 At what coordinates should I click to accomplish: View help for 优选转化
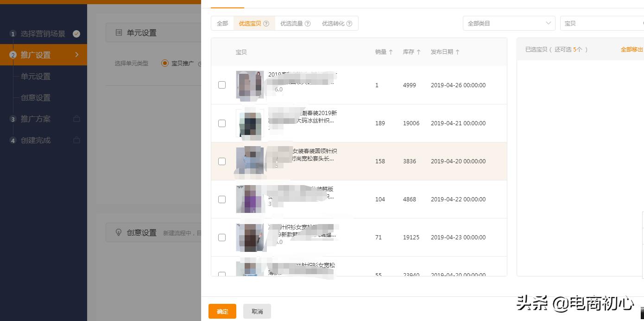[x=350, y=23]
